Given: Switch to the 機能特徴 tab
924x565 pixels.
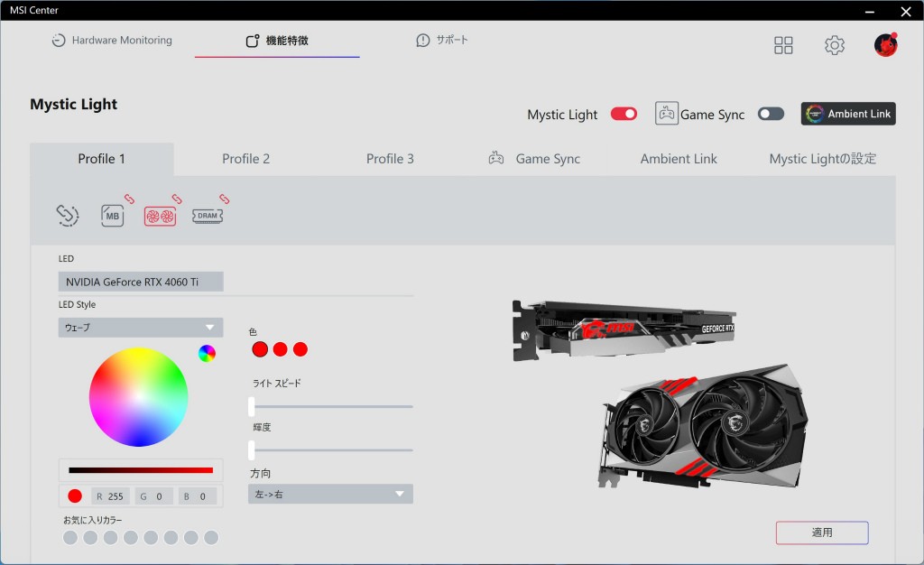Looking at the screenshot, I should click(x=277, y=40).
